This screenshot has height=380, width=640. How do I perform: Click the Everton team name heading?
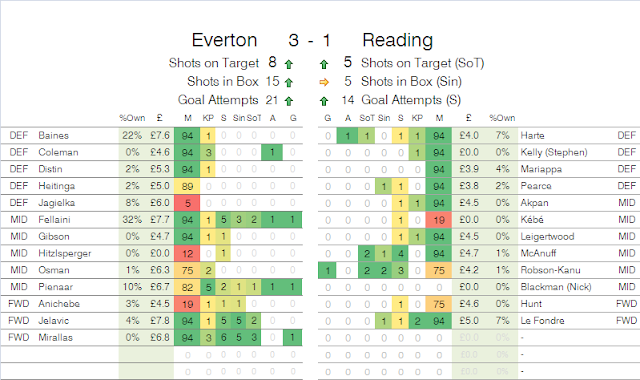224,40
